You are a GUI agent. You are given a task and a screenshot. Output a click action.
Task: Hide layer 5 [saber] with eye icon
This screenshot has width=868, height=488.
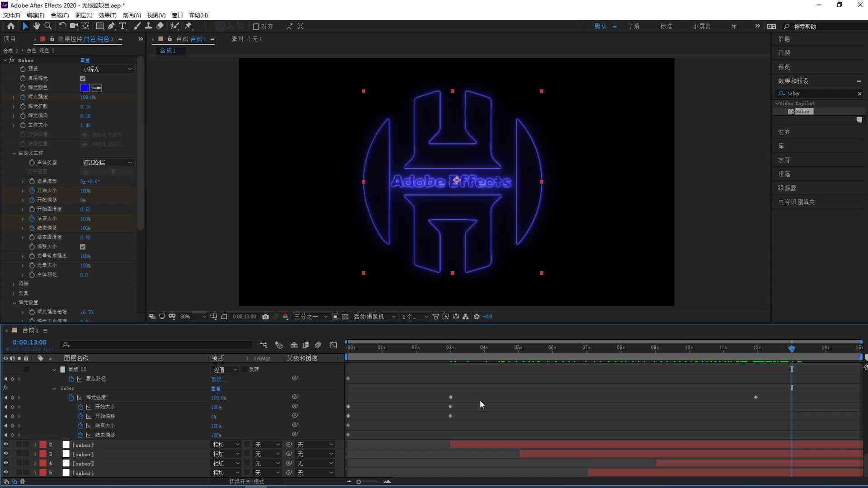(6, 473)
